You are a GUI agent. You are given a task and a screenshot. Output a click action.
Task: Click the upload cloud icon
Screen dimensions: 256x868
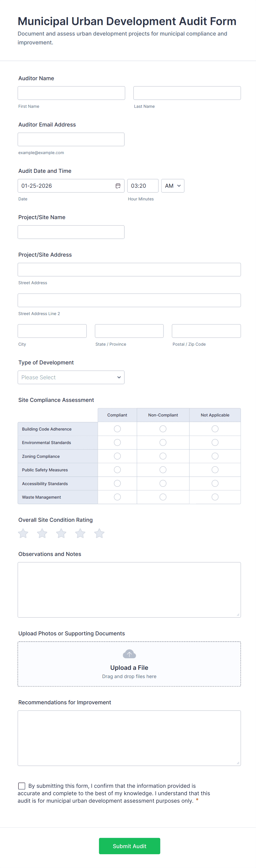pos(129,654)
